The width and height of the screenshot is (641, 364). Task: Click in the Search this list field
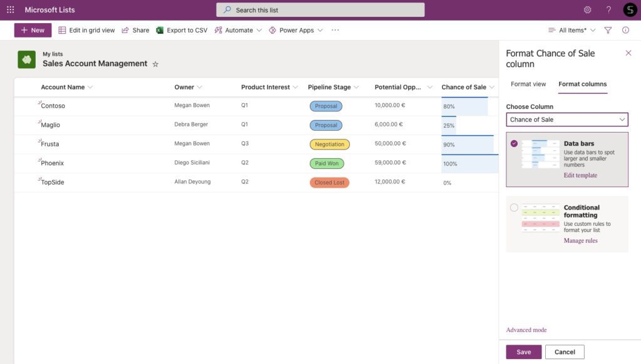click(320, 10)
